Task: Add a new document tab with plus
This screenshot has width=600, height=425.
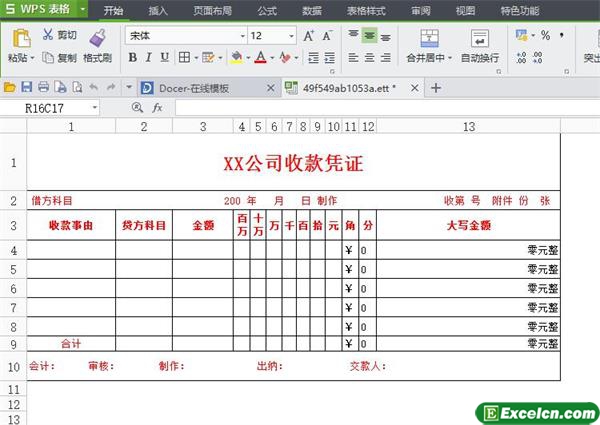Action: click(x=436, y=88)
